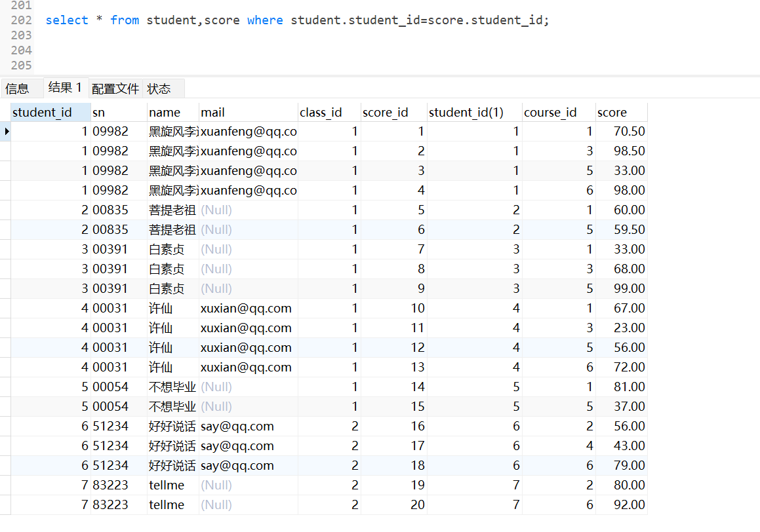760x532 pixels.
Task: Select score cell 23.00
Action: pyautogui.click(x=622, y=328)
